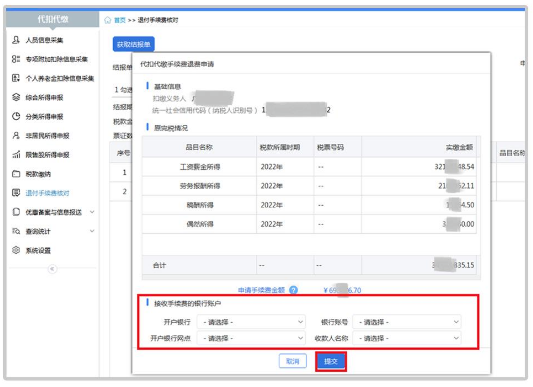Click the 综合所得申报 layers icon
This screenshot has width=533, height=387.
coord(16,97)
